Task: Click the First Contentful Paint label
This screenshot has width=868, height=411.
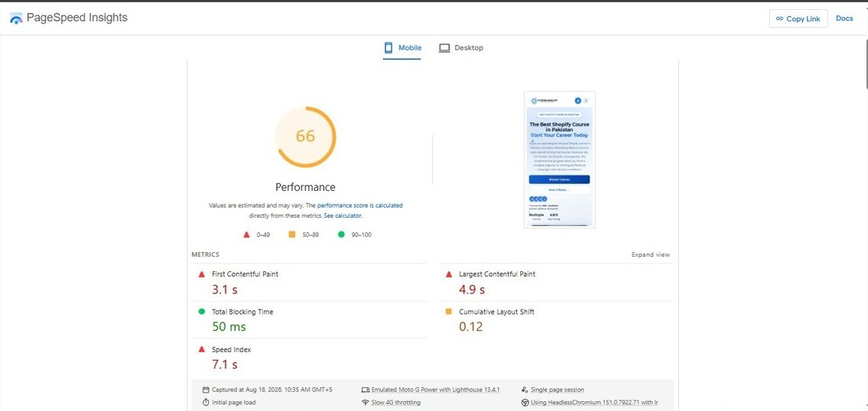Action: tap(245, 273)
